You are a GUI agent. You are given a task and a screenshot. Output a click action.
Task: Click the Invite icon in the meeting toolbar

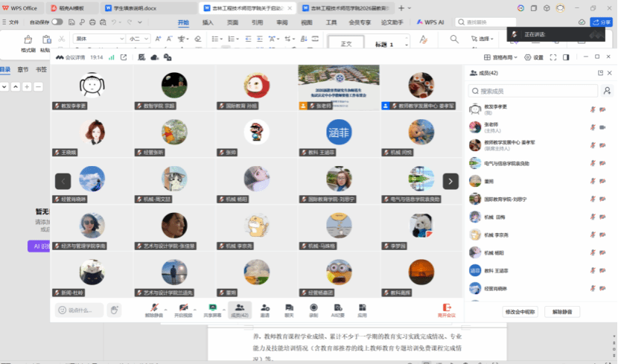pyautogui.click(x=265, y=307)
